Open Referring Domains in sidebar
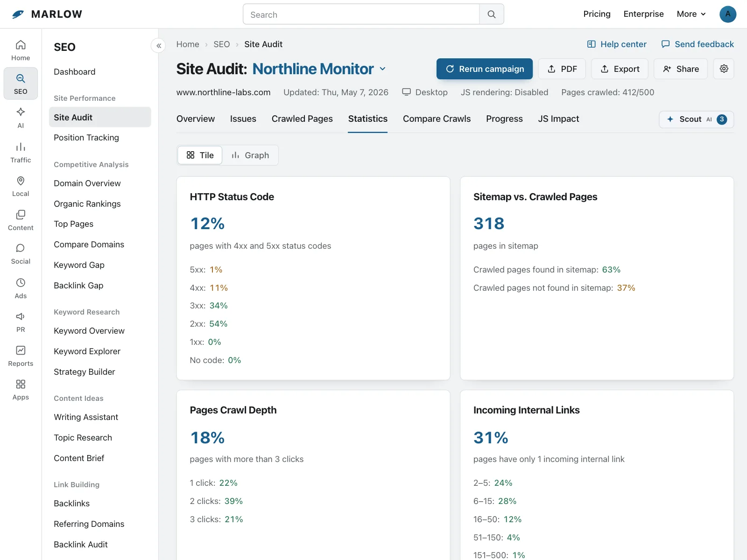Viewport: 747px width, 560px height. pos(100,524)
